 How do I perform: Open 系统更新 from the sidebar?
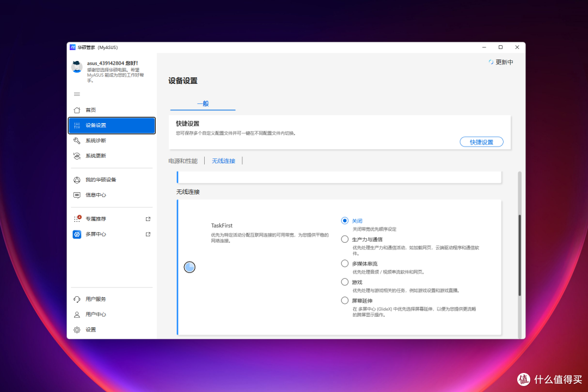112,156
